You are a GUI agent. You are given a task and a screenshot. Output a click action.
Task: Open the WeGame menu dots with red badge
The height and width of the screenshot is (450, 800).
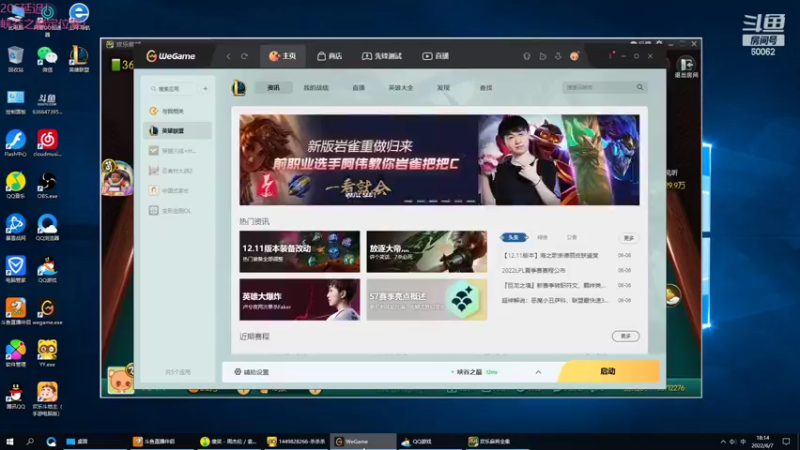610,56
